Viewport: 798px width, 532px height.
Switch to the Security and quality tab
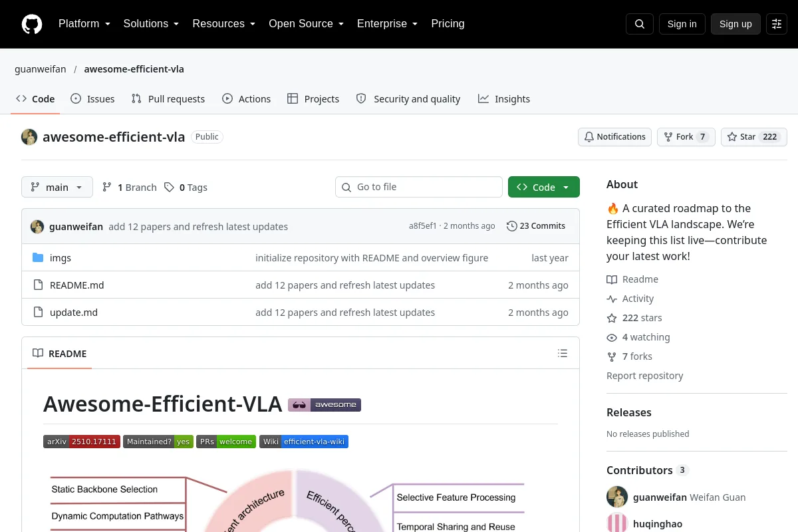(x=408, y=98)
